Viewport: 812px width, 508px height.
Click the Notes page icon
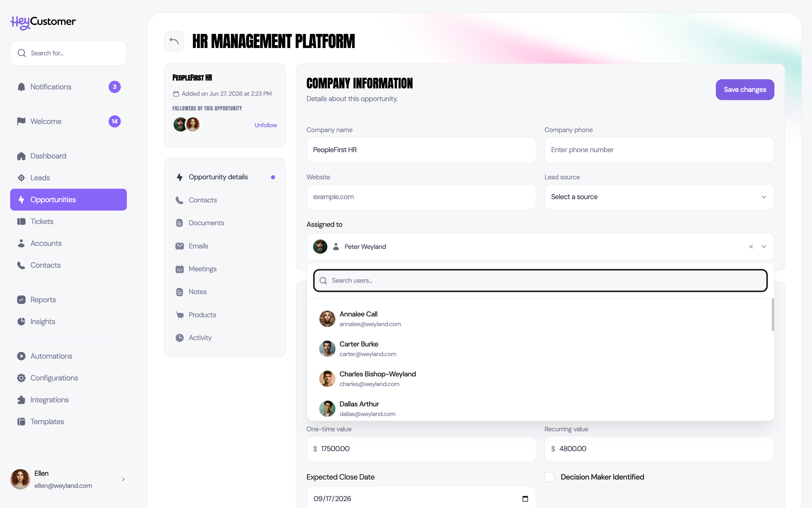[179, 292]
